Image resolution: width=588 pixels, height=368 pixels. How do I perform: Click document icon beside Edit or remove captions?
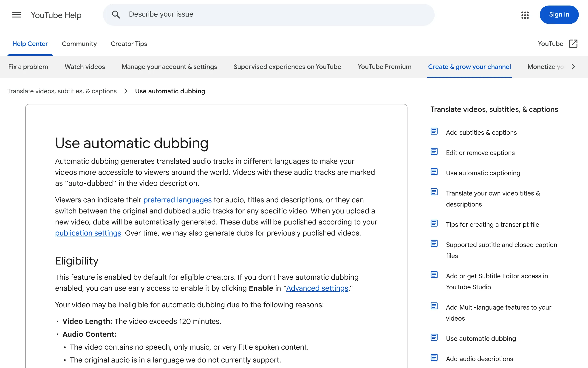pos(434,151)
